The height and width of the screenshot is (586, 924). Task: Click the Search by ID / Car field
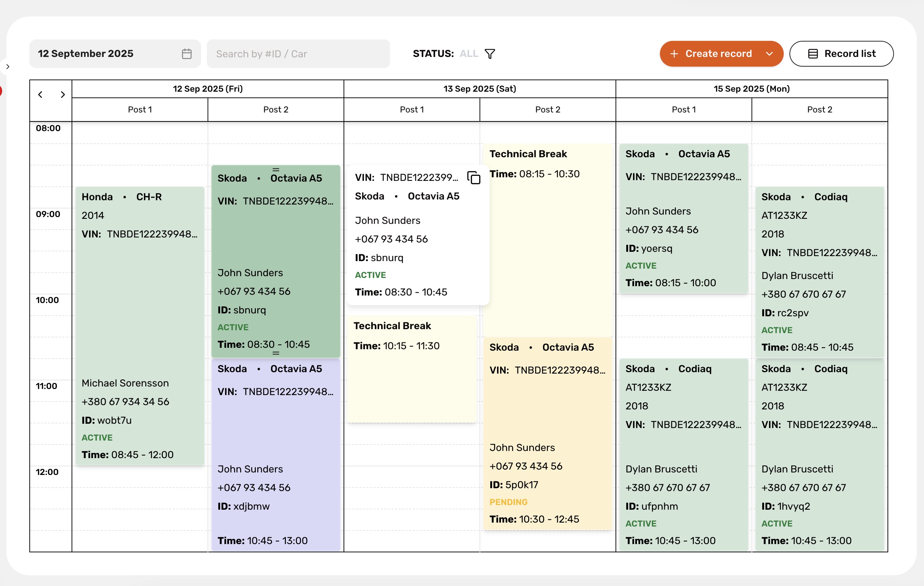tap(298, 54)
